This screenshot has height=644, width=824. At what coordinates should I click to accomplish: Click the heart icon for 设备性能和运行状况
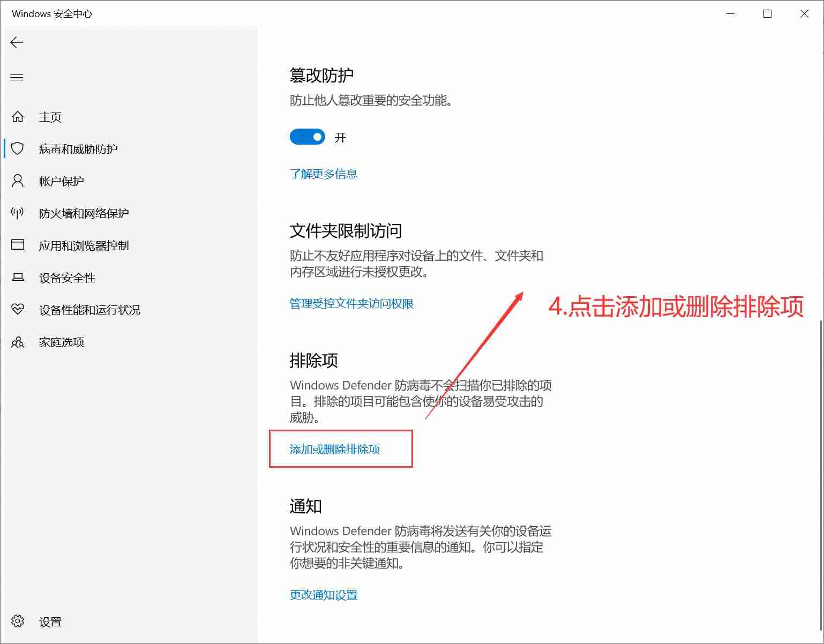pyautogui.click(x=17, y=309)
